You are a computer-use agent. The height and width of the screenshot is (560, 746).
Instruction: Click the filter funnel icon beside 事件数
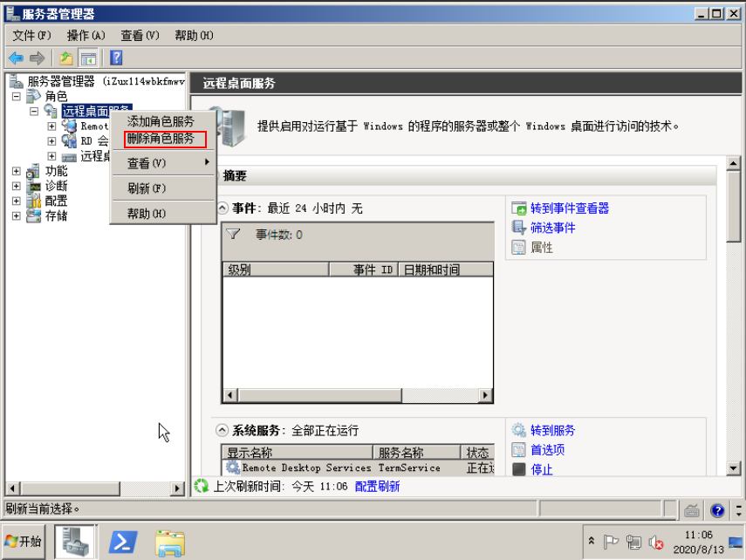tap(233, 234)
